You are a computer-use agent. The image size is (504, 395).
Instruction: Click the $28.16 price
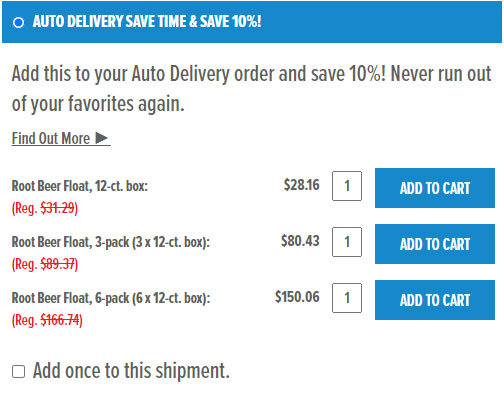point(301,185)
